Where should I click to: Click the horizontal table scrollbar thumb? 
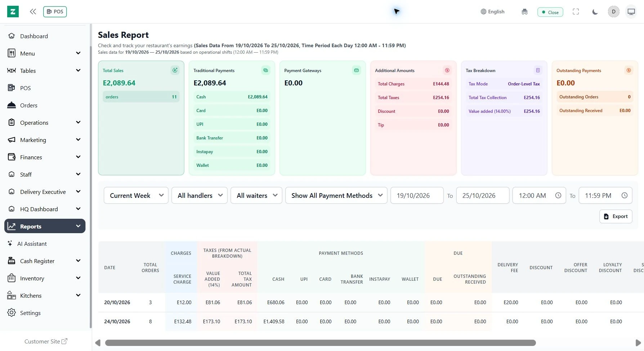(321, 343)
